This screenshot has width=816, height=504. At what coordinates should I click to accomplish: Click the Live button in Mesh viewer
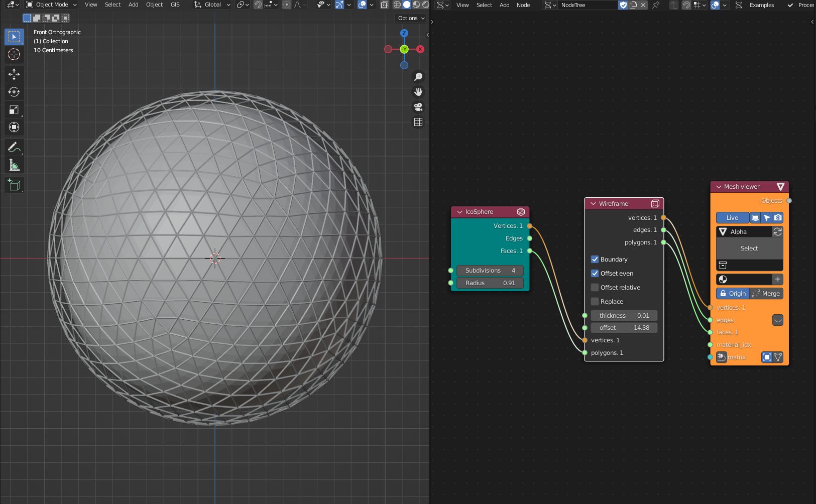tap(733, 218)
